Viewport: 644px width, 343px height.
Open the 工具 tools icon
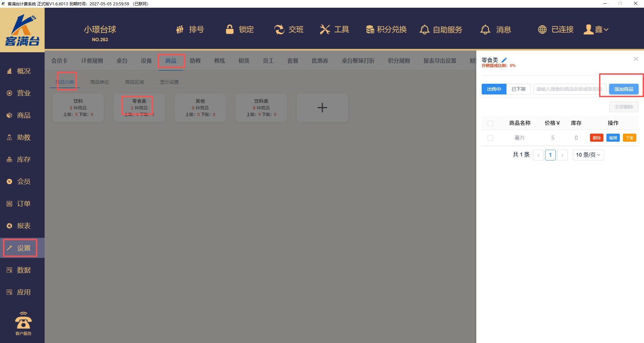coord(325,29)
